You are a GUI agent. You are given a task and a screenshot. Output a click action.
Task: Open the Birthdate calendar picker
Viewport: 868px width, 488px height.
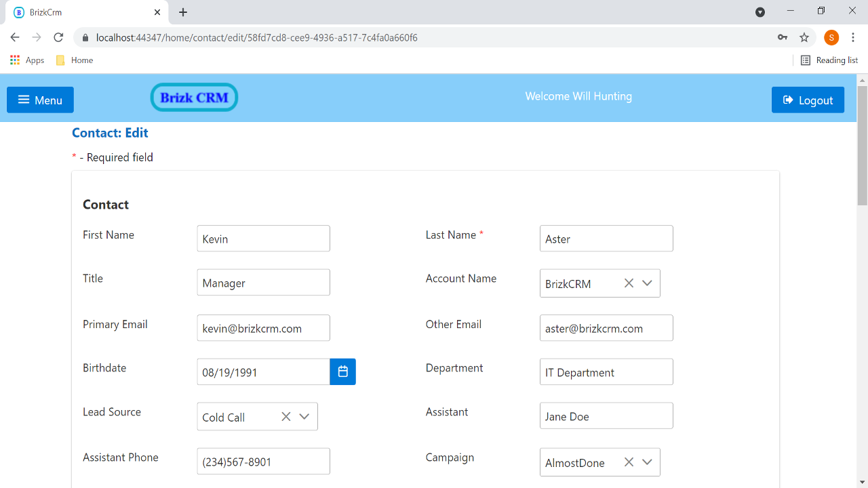pos(343,372)
